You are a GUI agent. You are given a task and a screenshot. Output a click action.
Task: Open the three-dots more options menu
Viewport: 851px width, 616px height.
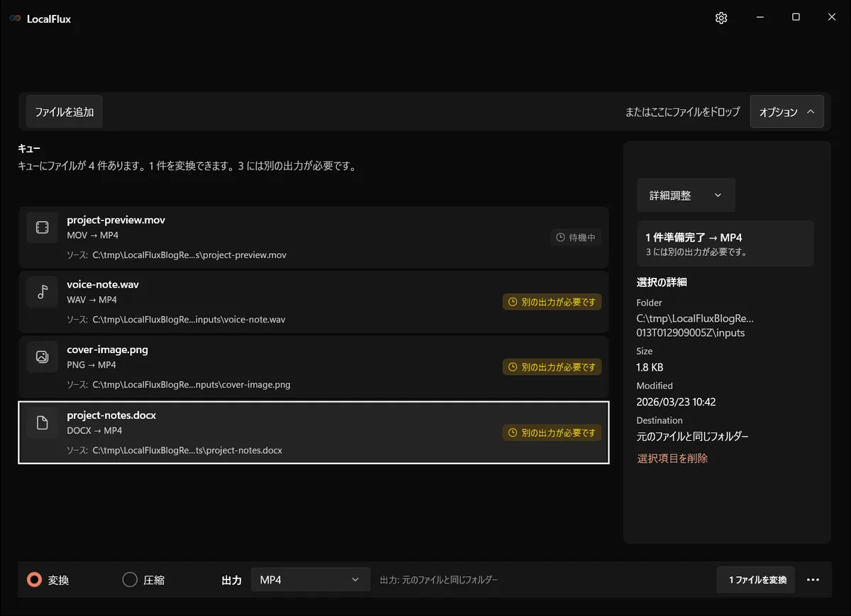813,580
